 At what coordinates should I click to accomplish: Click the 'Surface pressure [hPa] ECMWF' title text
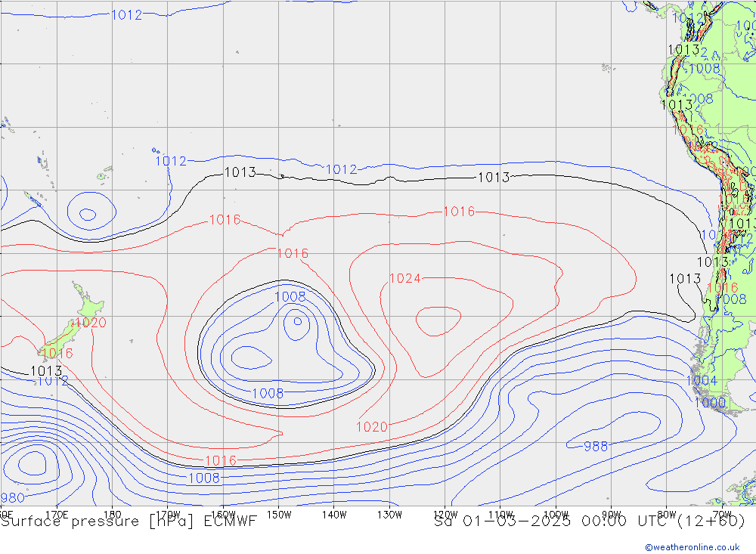click(129, 522)
